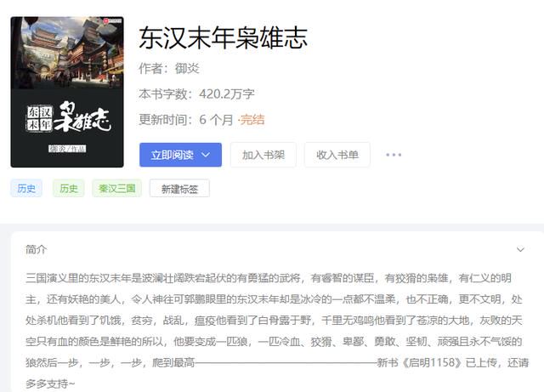Click the three-dot more options icon
This screenshot has width=544, height=392.
[394, 155]
